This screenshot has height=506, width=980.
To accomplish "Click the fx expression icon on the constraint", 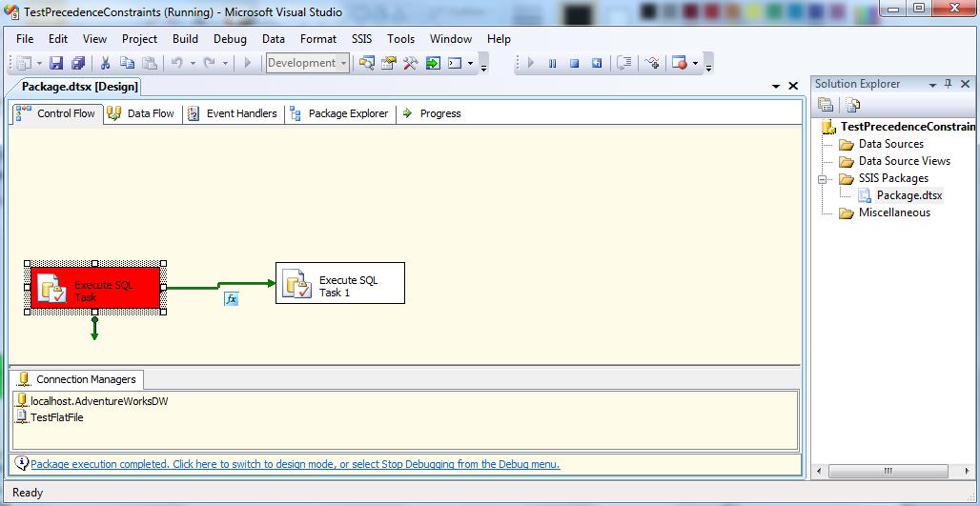I will [231, 299].
